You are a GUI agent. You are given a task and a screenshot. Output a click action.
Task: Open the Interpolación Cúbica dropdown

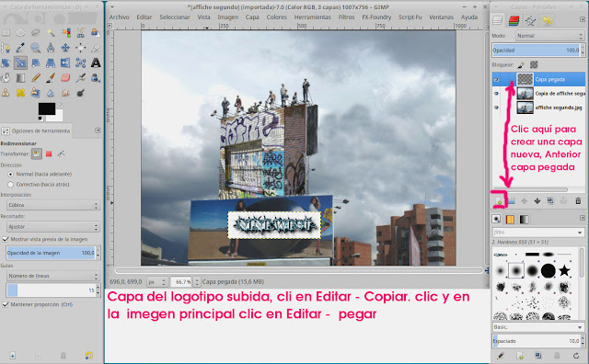53,205
